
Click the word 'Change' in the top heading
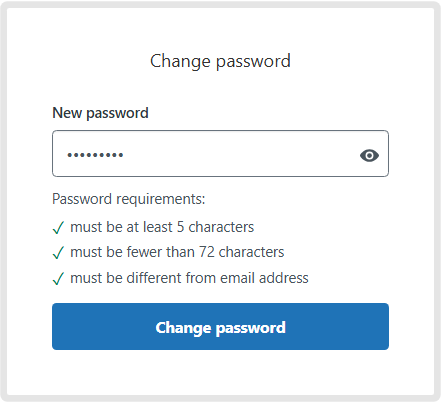click(x=181, y=61)
